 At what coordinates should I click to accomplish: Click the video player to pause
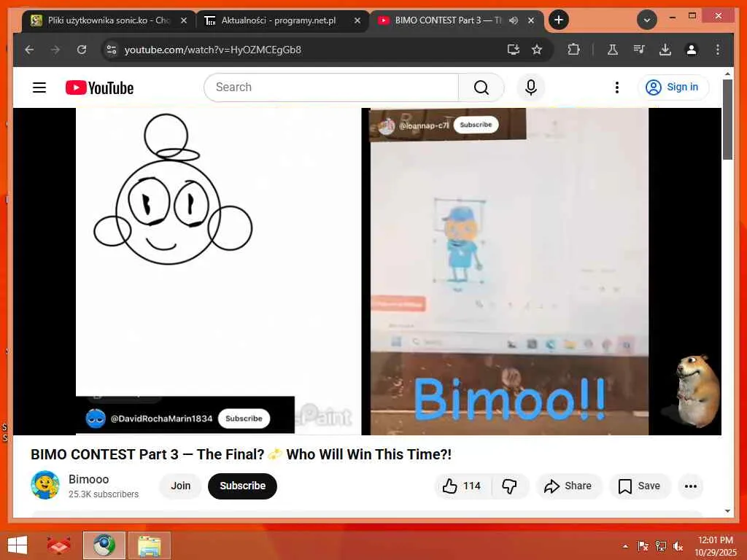[x=367, y=271]
